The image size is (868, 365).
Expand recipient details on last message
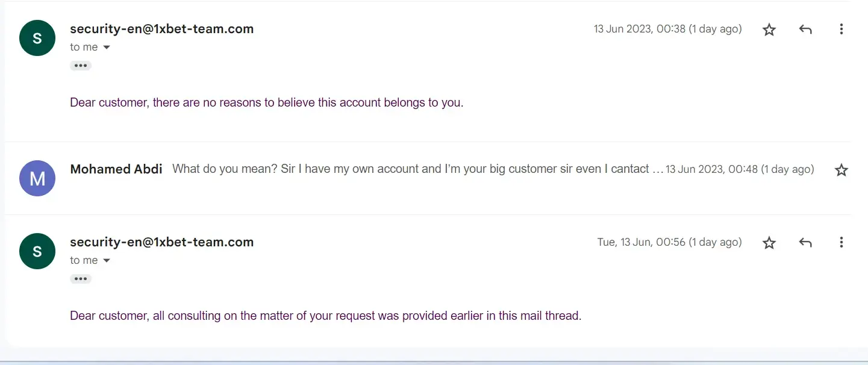pyautogui.click(x=107, y=261)
